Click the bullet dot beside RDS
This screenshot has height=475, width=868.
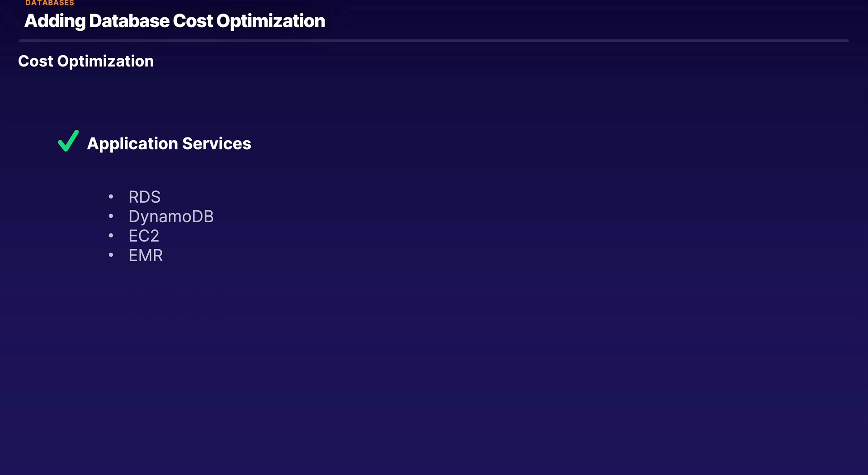tap(111, 197)
